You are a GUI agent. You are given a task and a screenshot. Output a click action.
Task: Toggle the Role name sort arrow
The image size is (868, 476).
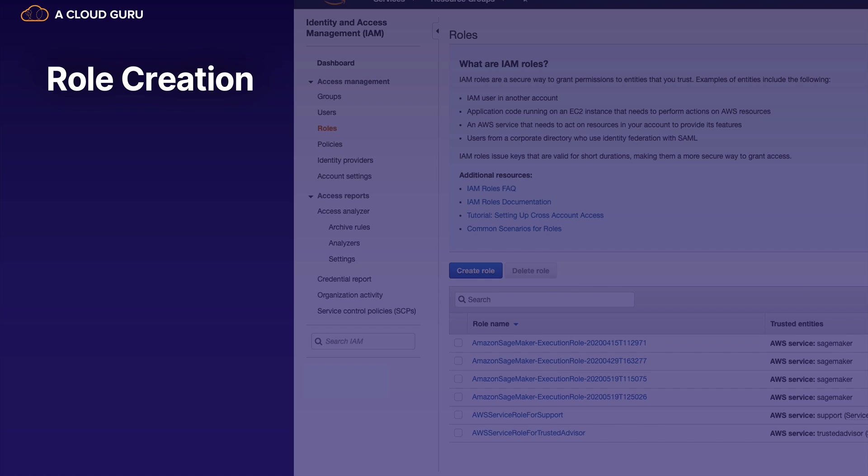516,324
